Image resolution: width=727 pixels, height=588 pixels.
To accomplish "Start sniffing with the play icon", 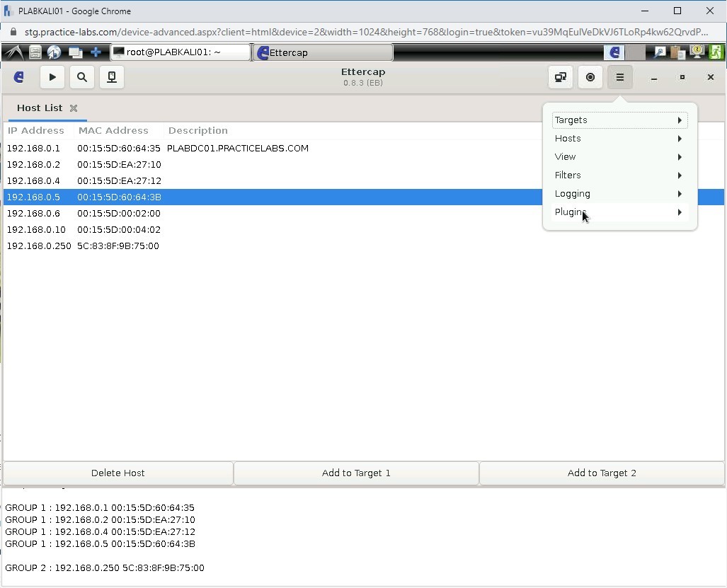I will [x=52, y=77].
